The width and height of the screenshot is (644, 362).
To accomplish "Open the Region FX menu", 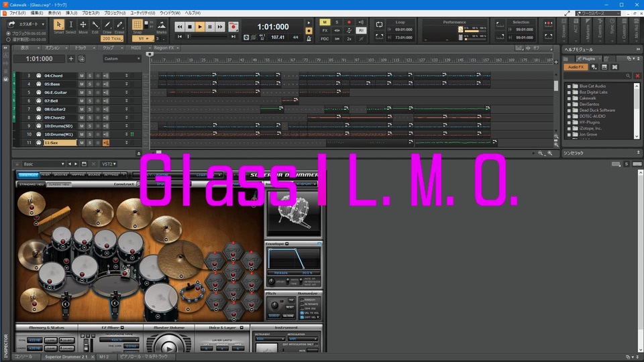I will point(166,48).
